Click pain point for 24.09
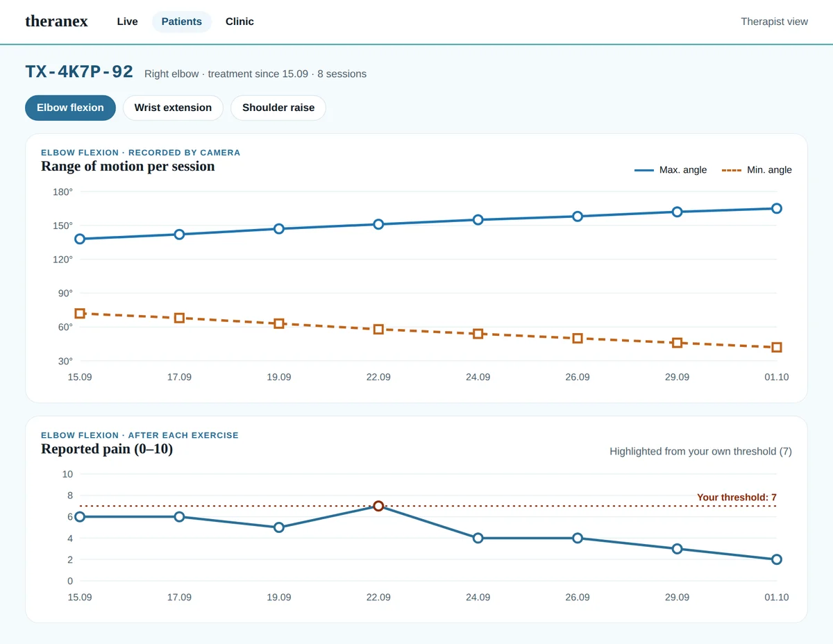 [478, 538]
